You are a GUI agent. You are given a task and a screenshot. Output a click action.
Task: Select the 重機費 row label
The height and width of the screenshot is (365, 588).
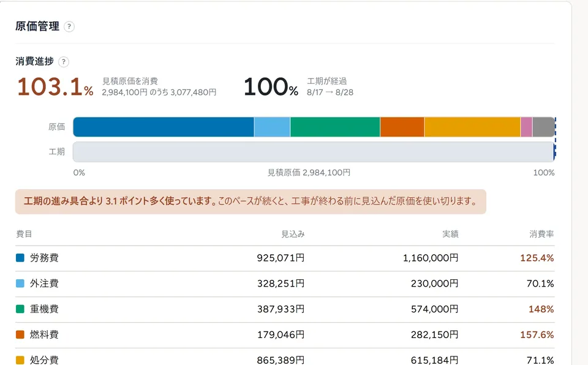44,309
